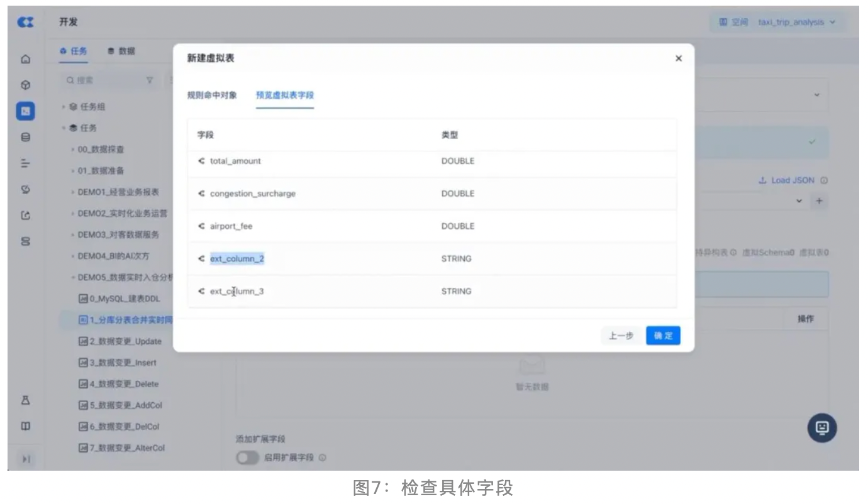Click the sidebar collapse arrow icon

26,459
